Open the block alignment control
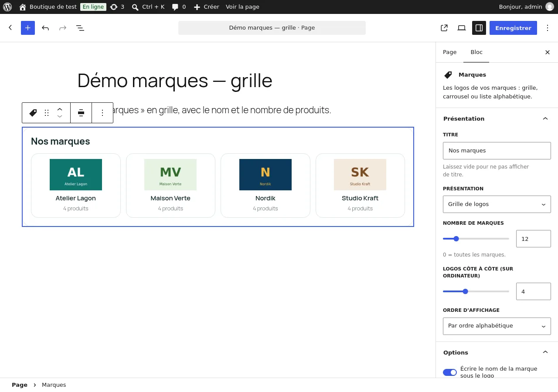Screen dimensions: 558x392 tap(81, 113)
